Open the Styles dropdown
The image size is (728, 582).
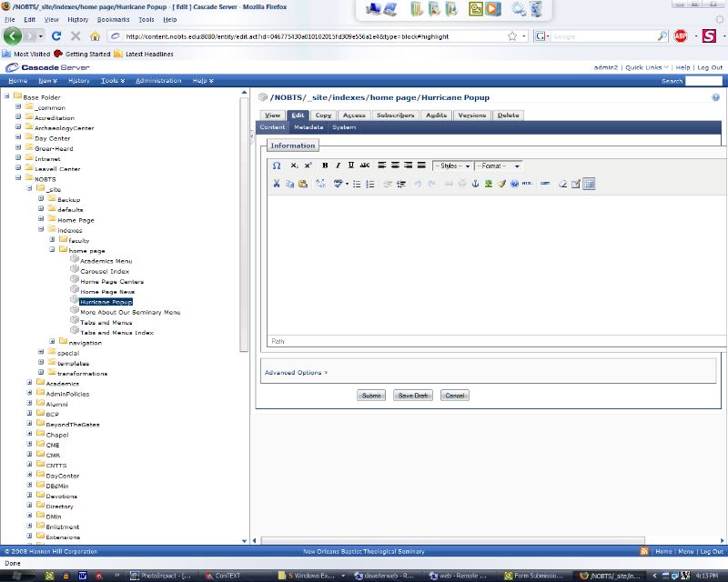click(452, 166)
